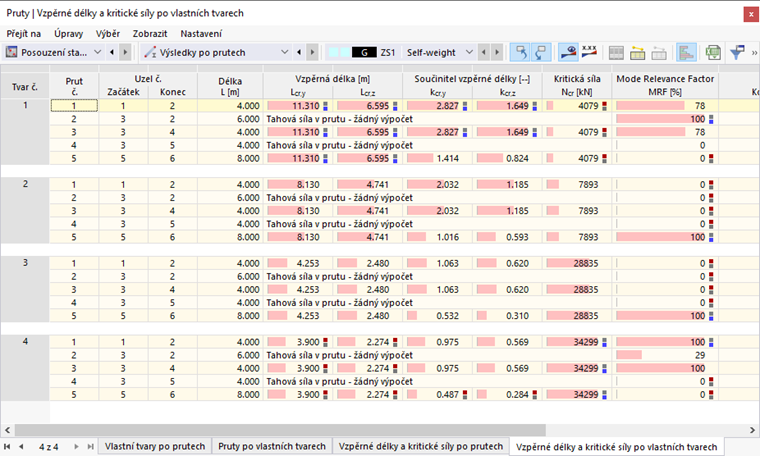
Task: Click the toolbar overflow chevron
Action: click(754, 52)
